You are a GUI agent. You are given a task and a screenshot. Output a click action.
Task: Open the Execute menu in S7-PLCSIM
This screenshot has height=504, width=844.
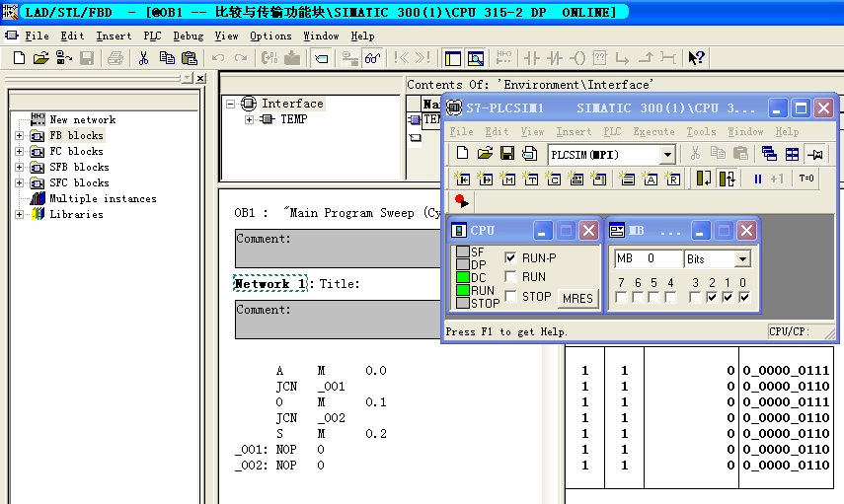(653, 131)
